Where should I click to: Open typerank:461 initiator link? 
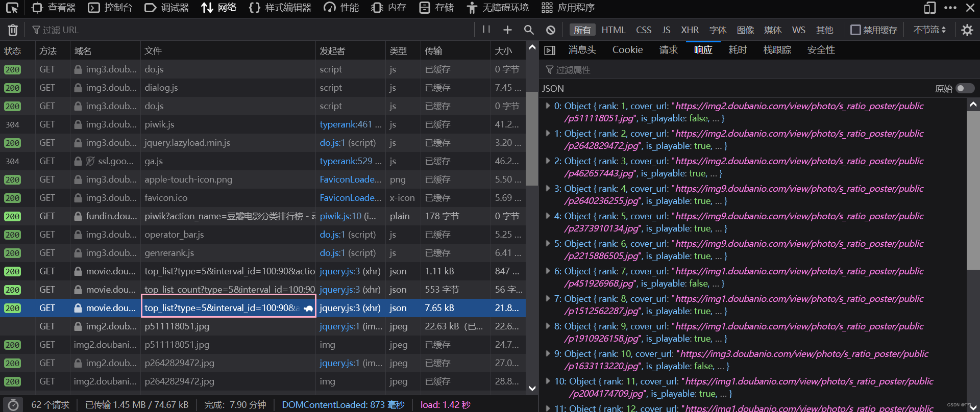pos(346,124)
